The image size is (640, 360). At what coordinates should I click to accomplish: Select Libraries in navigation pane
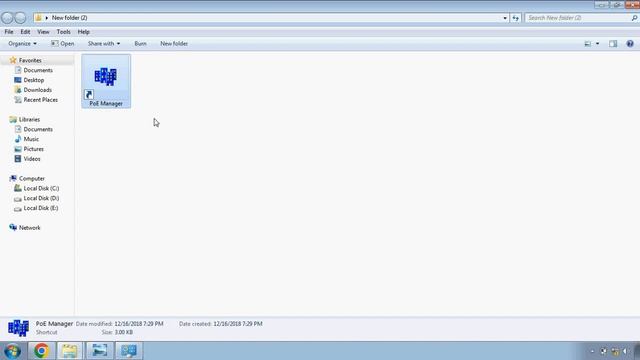(29, 120)
